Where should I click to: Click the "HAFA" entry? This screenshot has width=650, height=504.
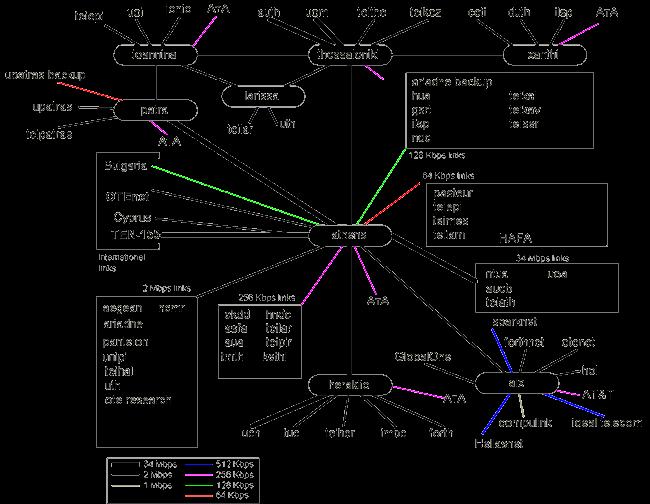(x=515, y=238)
